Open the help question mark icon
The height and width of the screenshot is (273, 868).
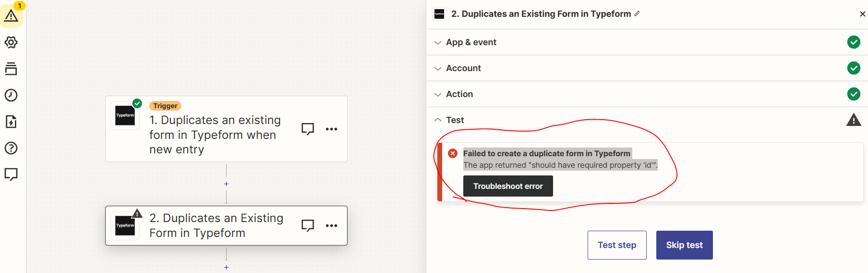coord(11,148)
